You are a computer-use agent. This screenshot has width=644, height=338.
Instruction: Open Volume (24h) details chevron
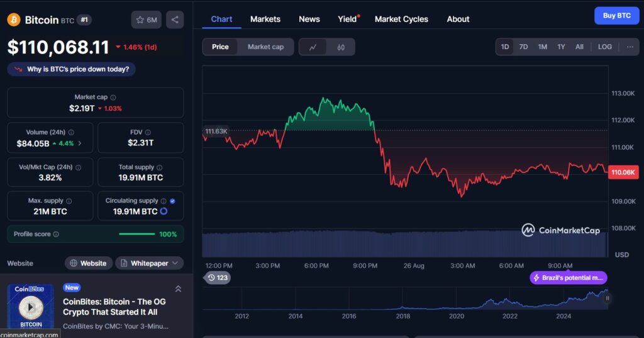[x=80, y=144]
